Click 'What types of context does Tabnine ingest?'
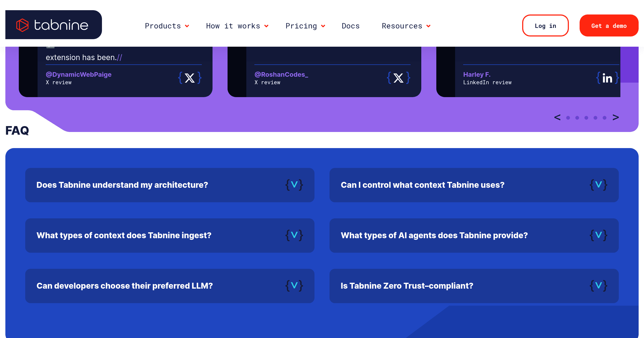Screen dimensions: 644x338 pyautogui.click(x=124, y=235)
